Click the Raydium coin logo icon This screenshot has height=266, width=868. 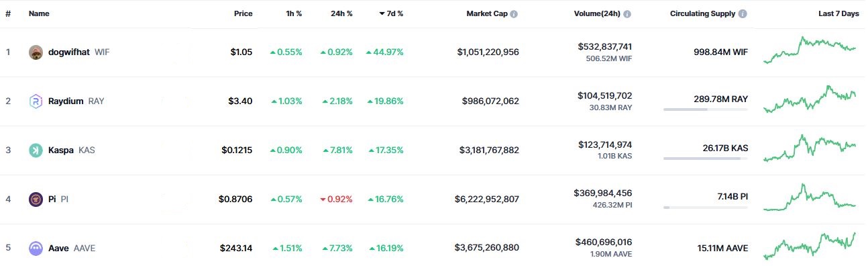click(x=36, y=101)
